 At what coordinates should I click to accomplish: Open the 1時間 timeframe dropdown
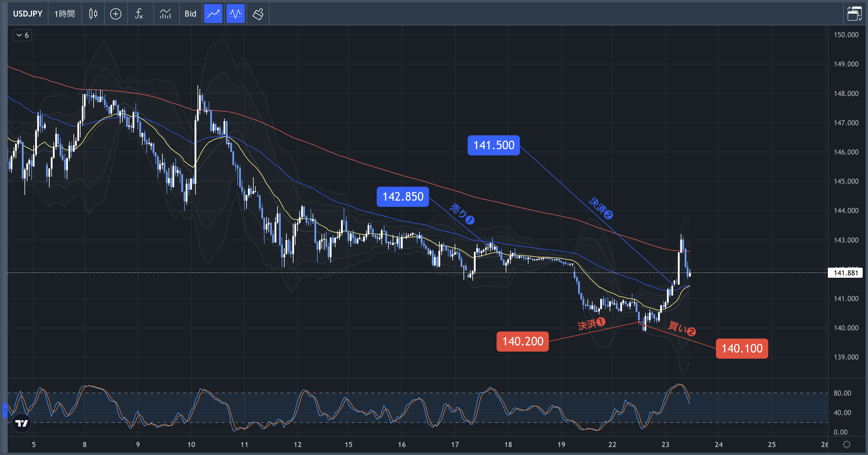tap(65, 14)
